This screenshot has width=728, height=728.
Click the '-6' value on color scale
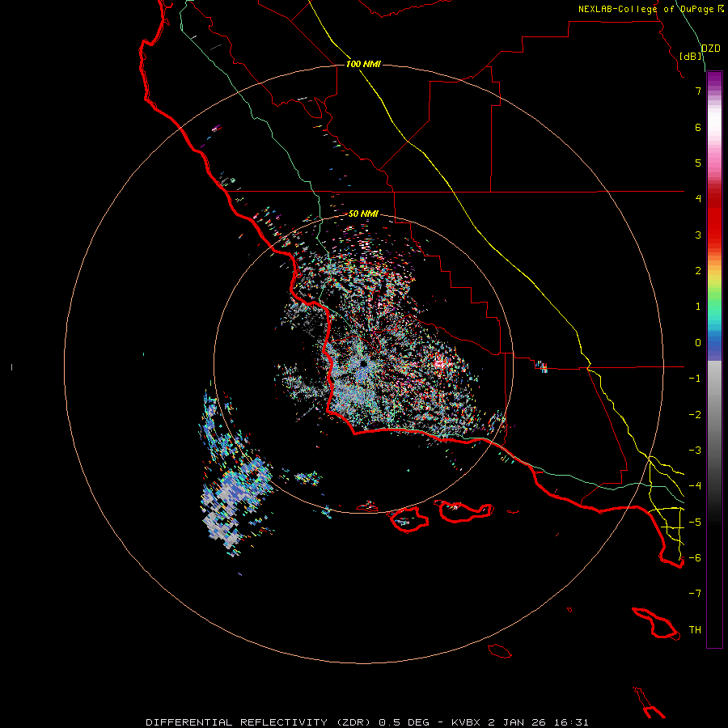[x=695, y=558]
